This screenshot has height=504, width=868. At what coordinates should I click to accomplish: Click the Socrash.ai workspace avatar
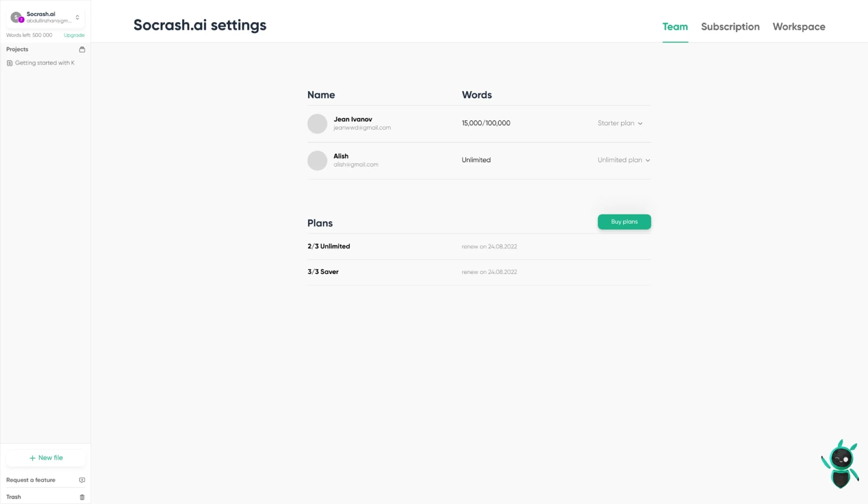click(x=17, y=18)
